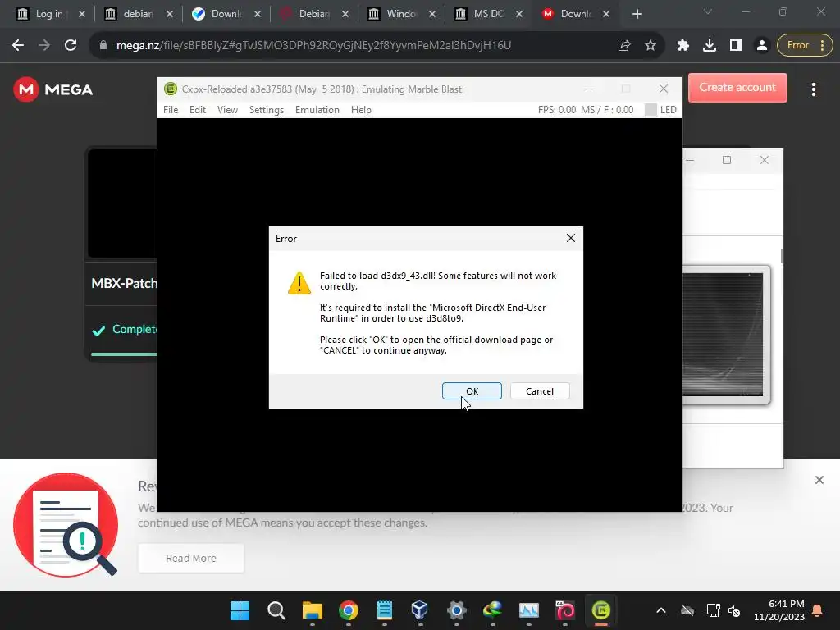Open the Debian swirl icon in taskbar

[564, 610]
